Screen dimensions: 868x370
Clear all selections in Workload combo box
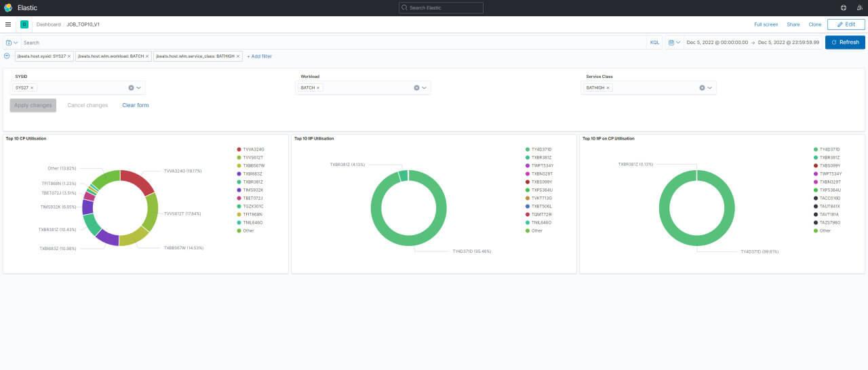[416, 88]
